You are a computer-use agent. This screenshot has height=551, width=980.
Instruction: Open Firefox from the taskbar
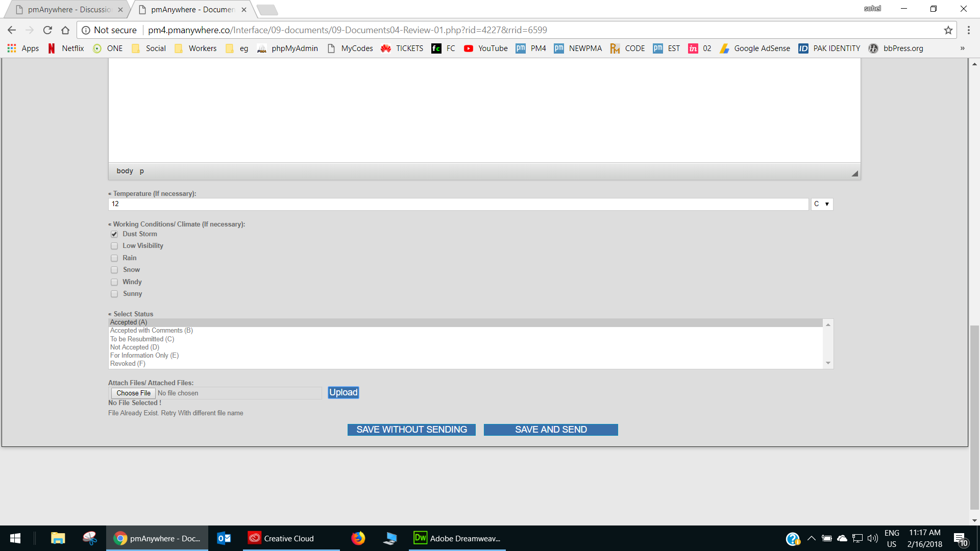[x=358, y=538]
